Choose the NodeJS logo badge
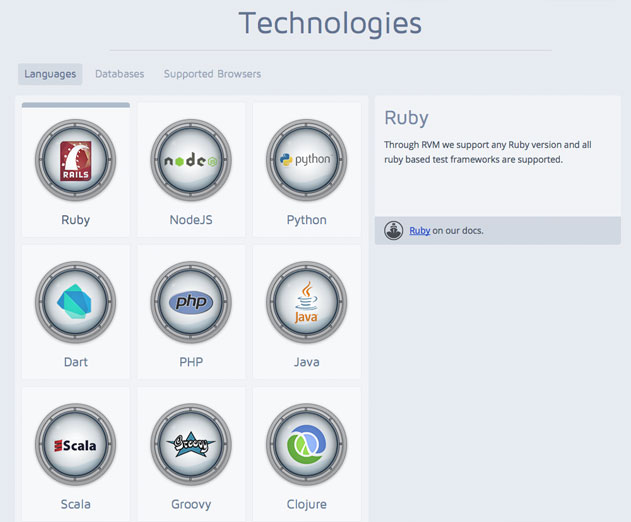Screen dimensions: 631x522 191,160
